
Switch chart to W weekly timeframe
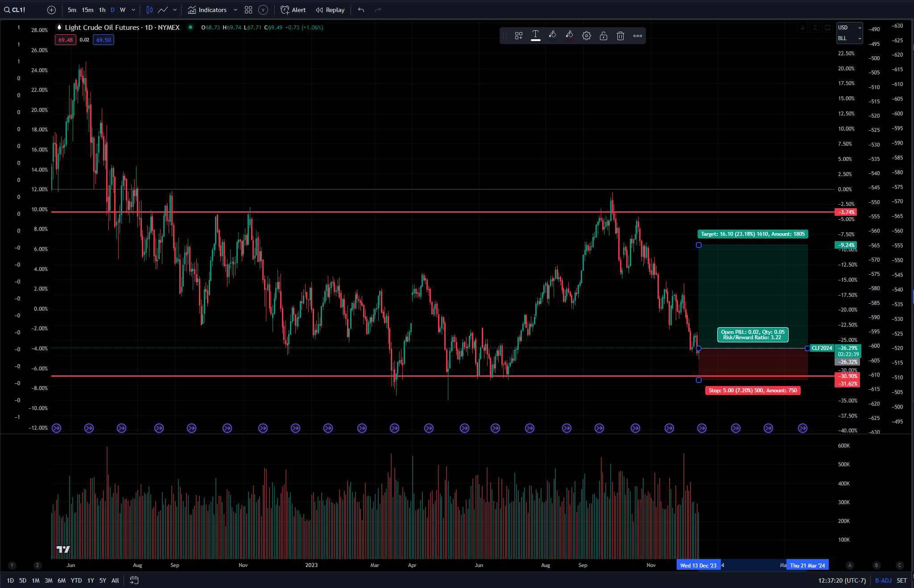123,9
